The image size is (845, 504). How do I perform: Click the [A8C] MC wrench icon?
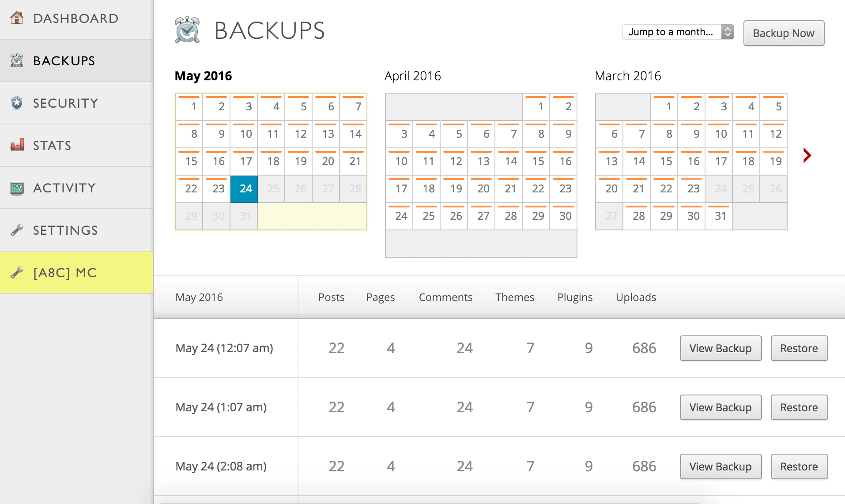(x=17, y=272)
